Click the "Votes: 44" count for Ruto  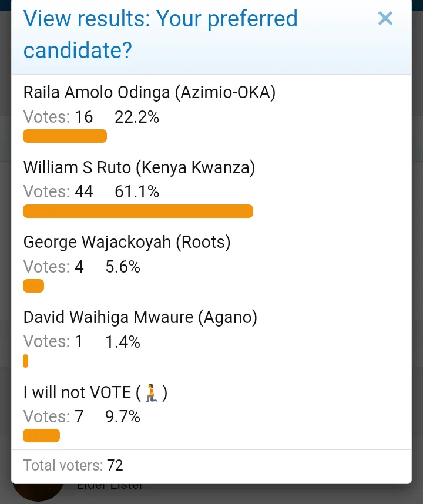[x=58, y=191]
